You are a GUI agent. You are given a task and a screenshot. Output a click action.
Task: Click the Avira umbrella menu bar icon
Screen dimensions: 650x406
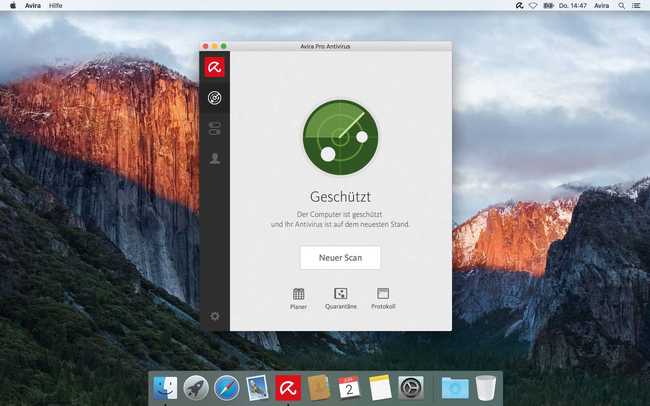(519, 5)
